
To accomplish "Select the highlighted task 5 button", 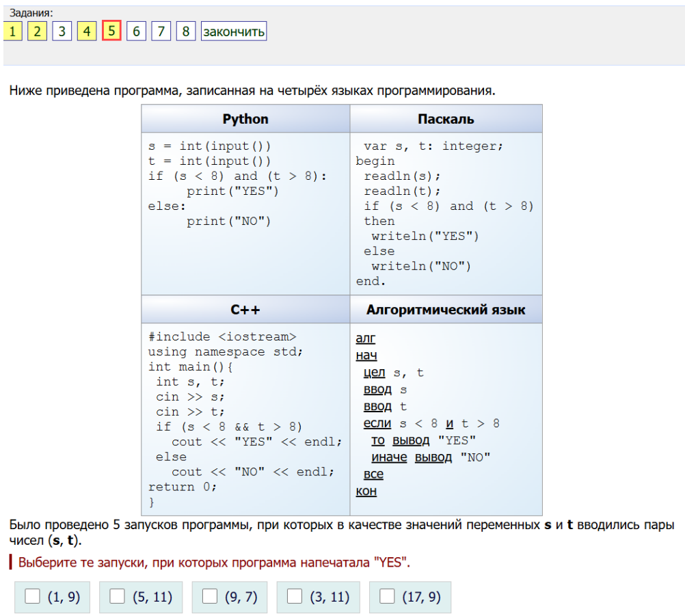I will click(x=111, y=31).
